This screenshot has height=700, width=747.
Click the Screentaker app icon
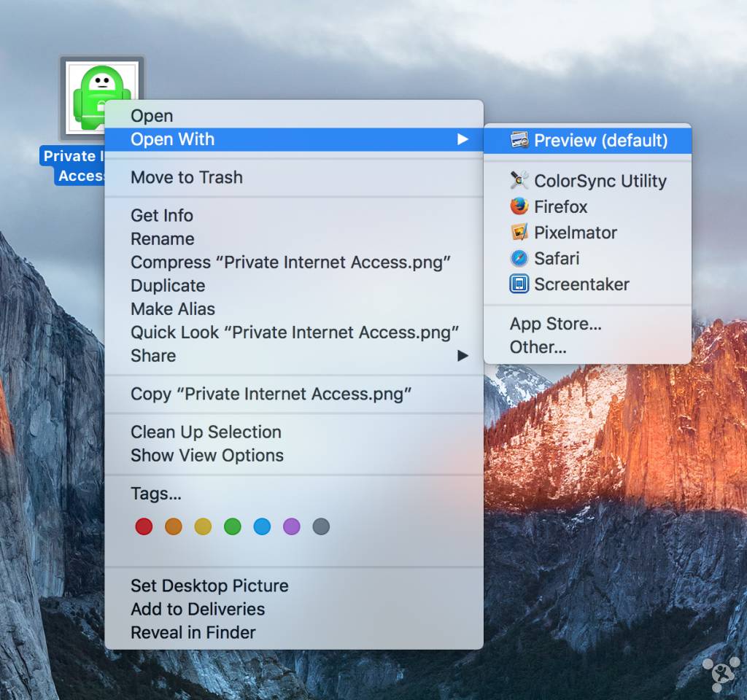[x=519, y=284]
